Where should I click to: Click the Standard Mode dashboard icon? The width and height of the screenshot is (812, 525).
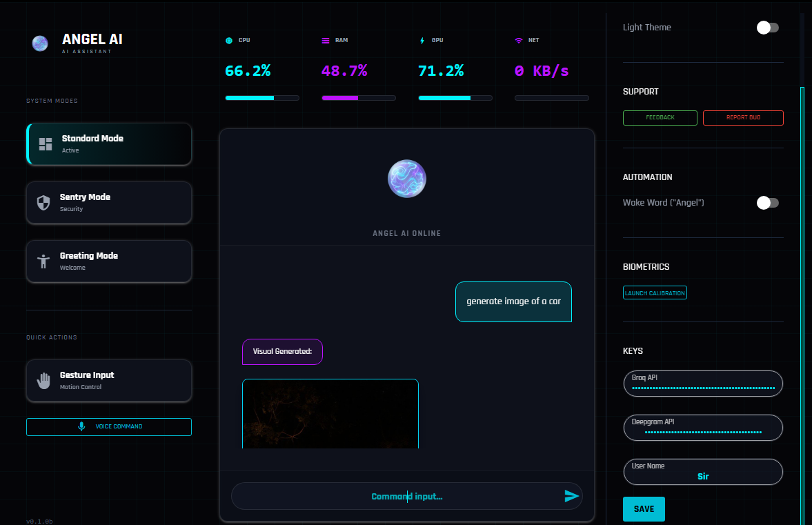(x=46, y=144)
